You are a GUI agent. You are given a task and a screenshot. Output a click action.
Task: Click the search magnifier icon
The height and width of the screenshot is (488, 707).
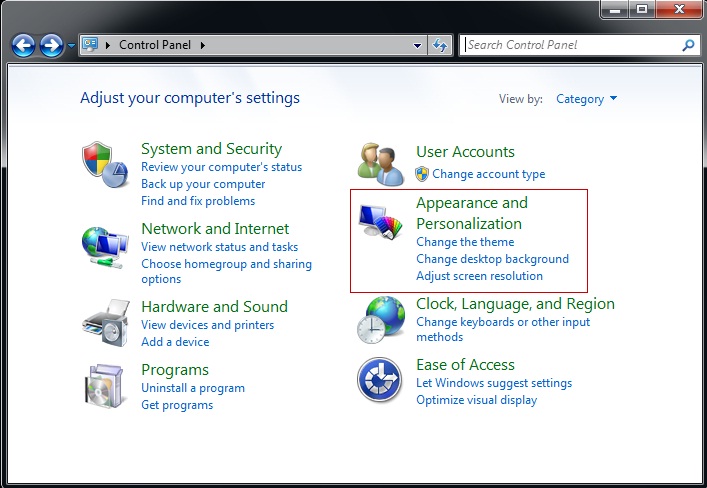688,45
